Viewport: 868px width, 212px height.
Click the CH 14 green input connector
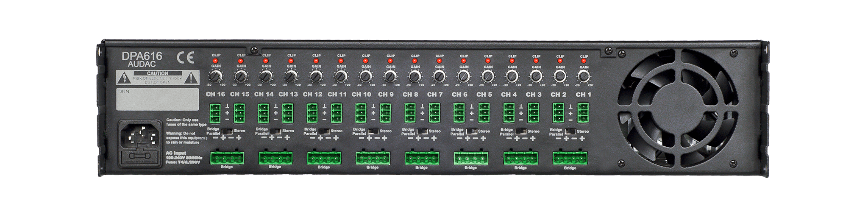point(264,113)
